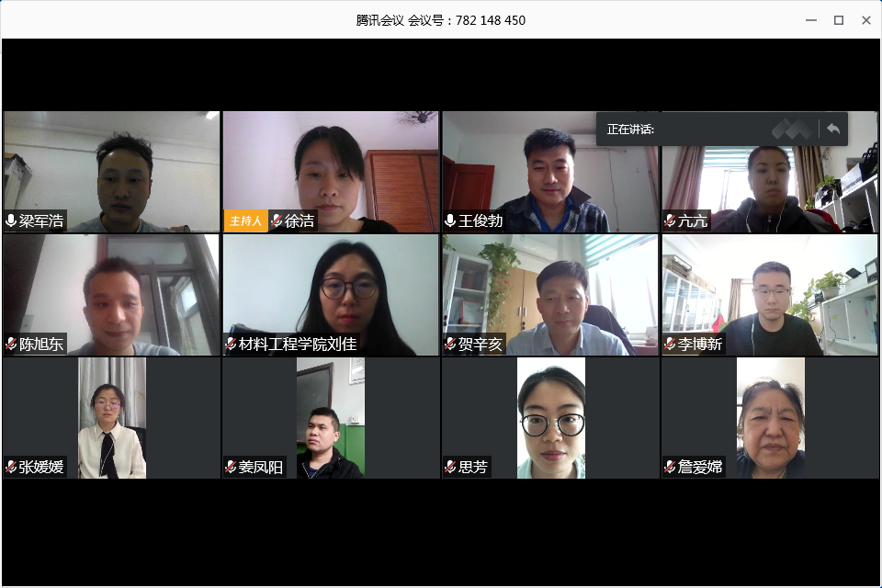Select 詹爱娣's video thumbnail

pos(770,418)
